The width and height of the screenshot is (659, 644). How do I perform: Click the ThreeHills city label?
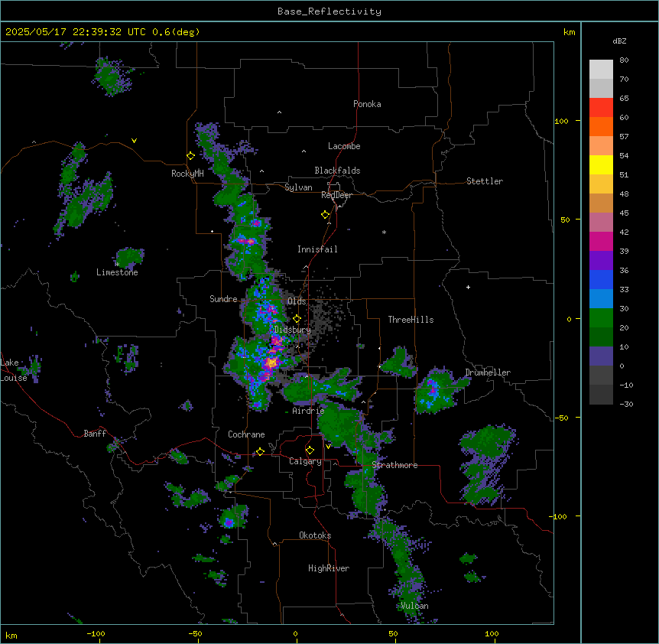click(x=411, y=320)
